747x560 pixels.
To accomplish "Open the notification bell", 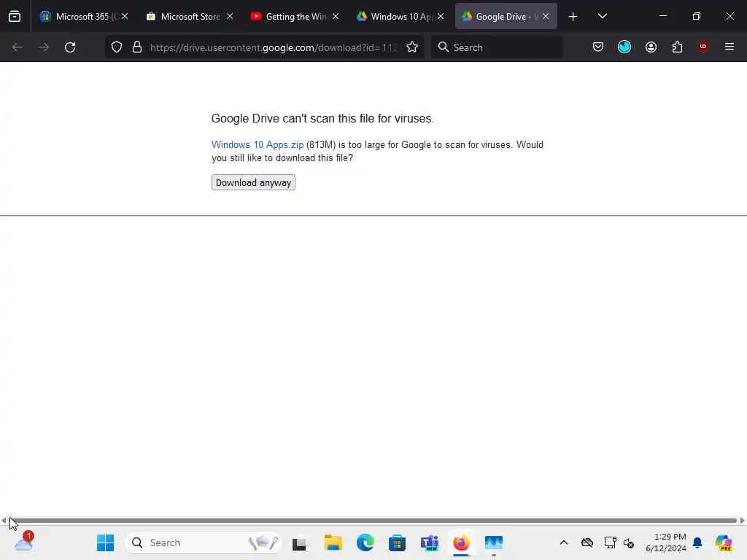I will pos(697,542).
